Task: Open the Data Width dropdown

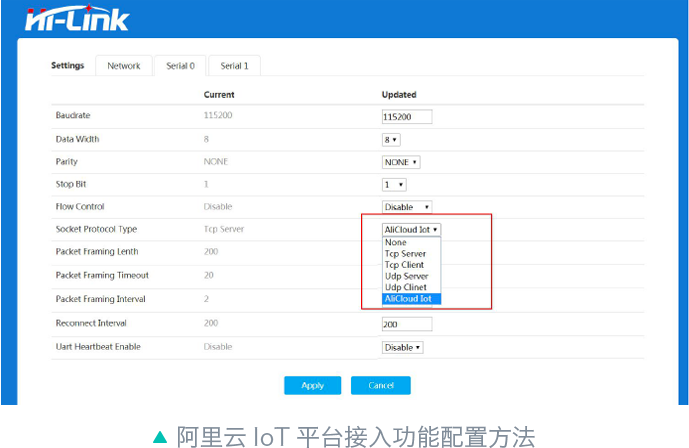Action: click(x=391, y=140)
